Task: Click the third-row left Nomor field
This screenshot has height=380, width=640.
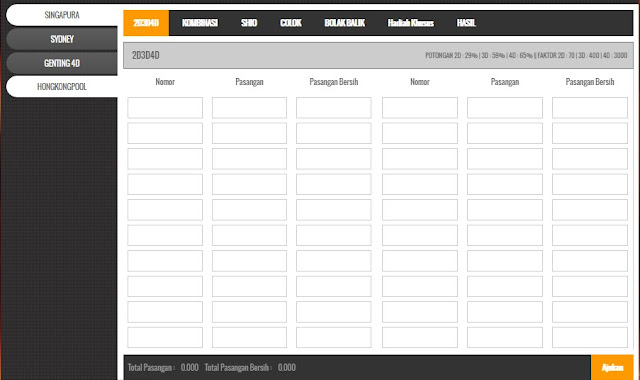Action: click(165, 159)
